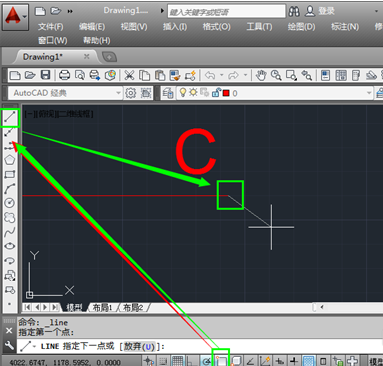Toggle Ortho Mode in status bar
The image size is (383, 366).
[x=192, y=361]
